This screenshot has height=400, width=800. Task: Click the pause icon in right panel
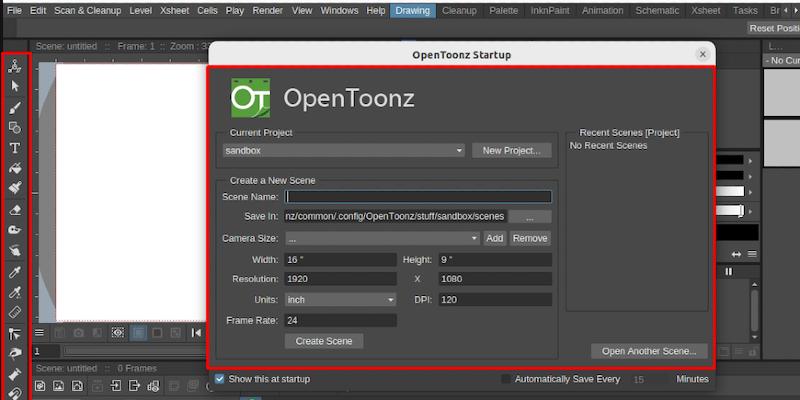click(729, 272)
